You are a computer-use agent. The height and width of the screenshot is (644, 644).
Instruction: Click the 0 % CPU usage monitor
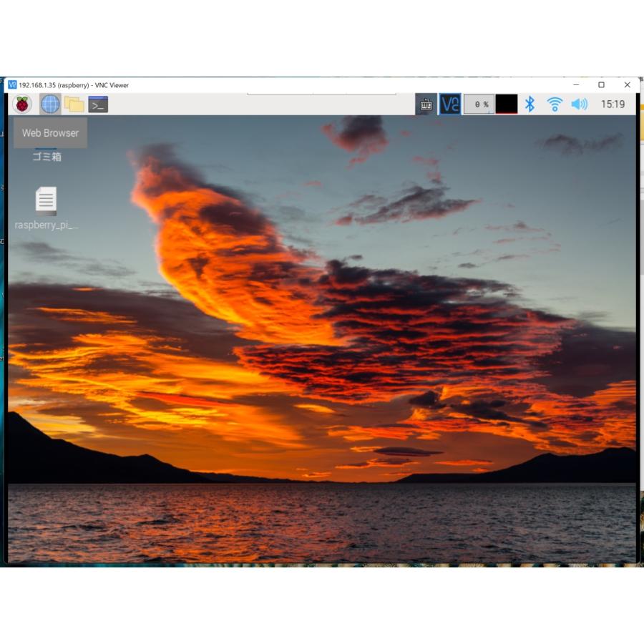pyautogui.click(x=479, y=104)
